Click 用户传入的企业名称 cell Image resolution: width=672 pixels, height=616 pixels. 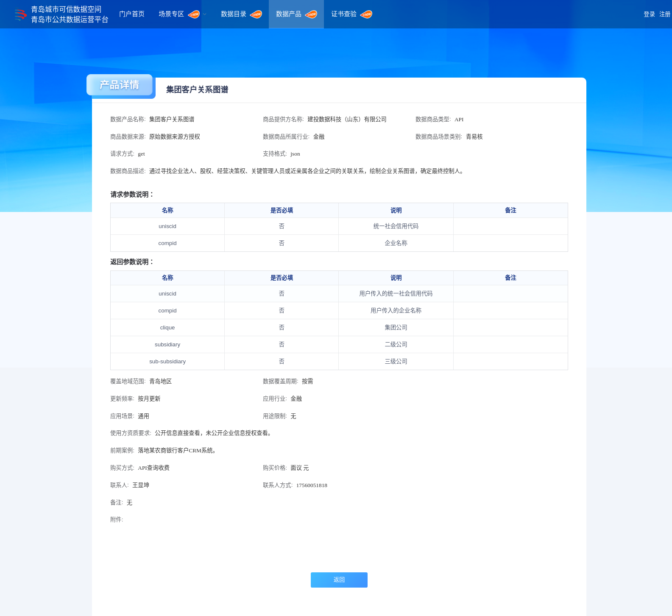pos(396,311)
